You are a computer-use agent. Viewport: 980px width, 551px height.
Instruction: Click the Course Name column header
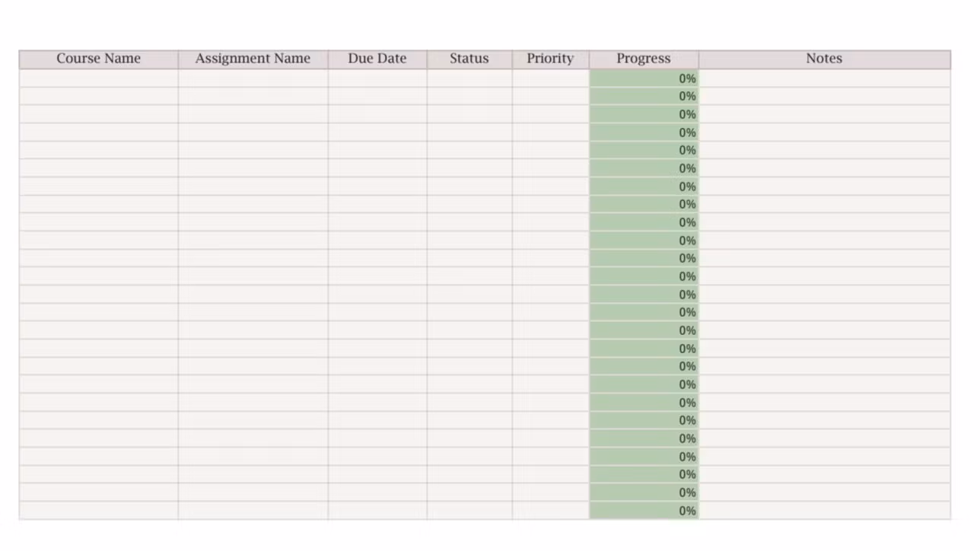point(99,59)
